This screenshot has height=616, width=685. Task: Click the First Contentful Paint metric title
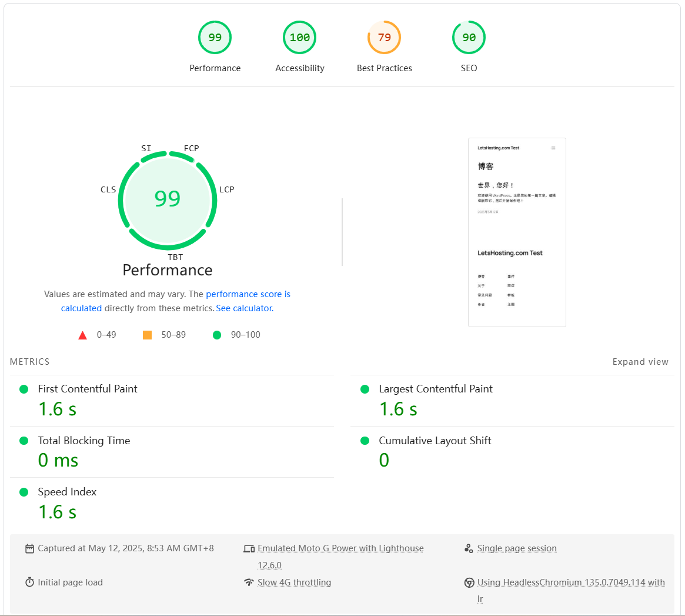click(x=88, y=389)
